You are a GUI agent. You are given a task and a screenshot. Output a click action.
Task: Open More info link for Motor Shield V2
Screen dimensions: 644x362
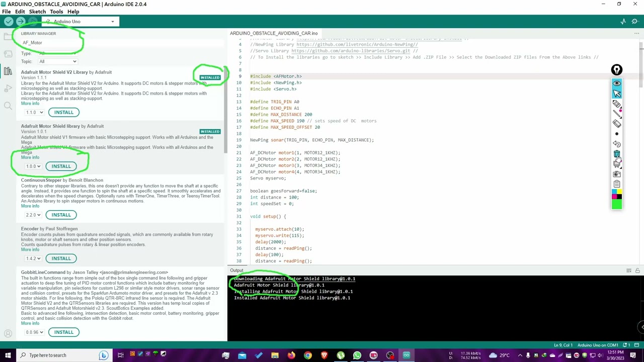click(x=30, y=104)
